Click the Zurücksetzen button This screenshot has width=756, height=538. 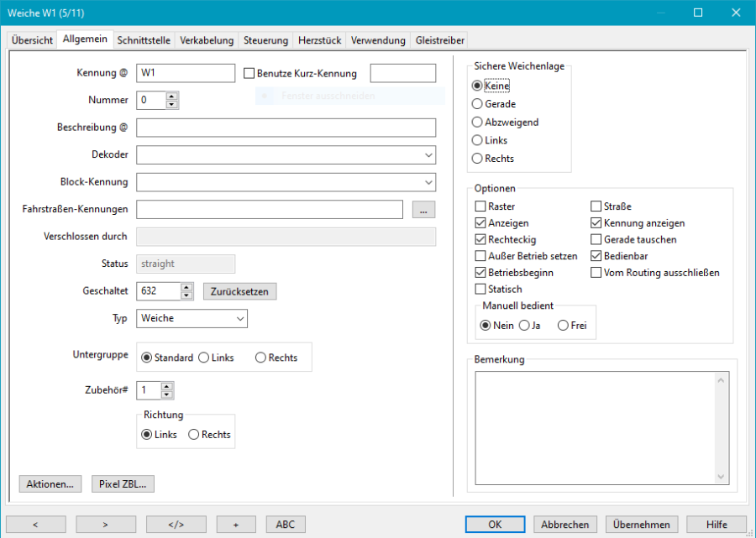(239, 291)
